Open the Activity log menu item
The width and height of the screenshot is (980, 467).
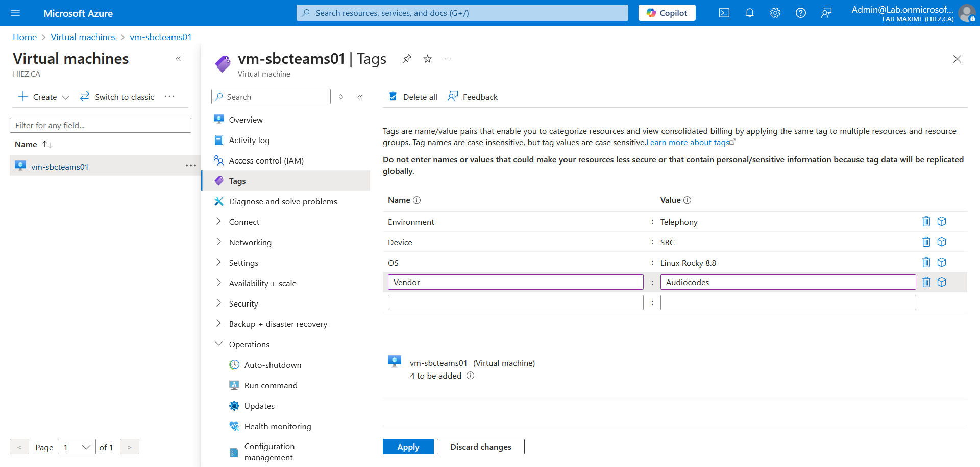(x=249, y=140)
